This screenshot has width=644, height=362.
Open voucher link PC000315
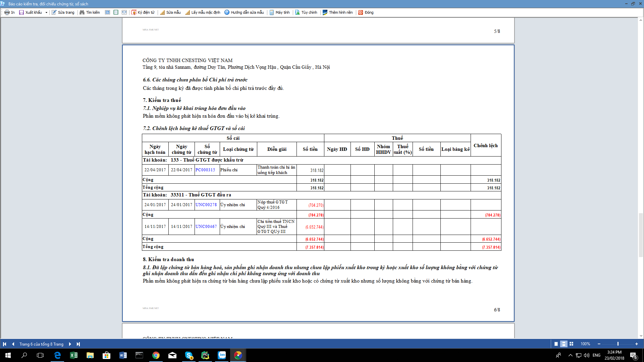[x=205, y=170]
